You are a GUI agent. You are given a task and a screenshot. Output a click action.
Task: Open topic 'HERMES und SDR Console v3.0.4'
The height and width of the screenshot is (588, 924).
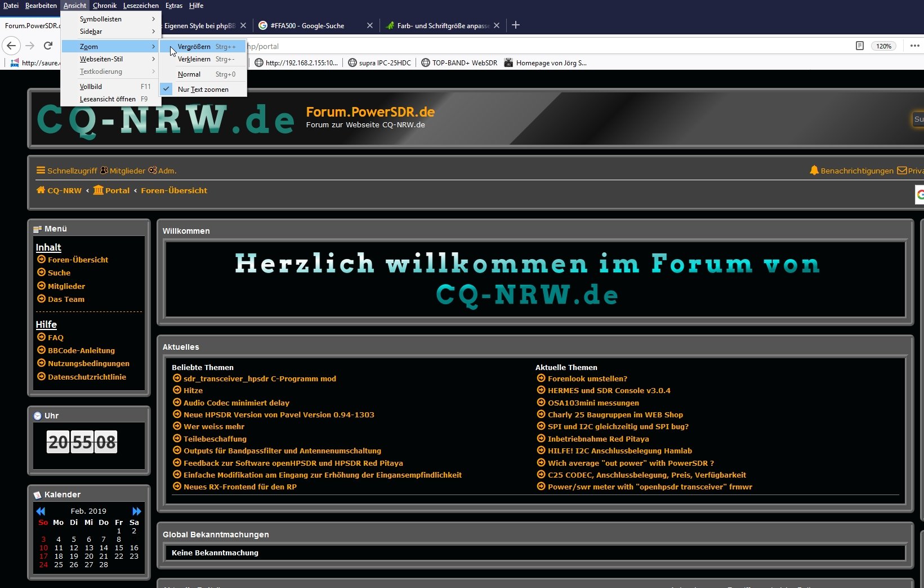click(x=609, y=390)
